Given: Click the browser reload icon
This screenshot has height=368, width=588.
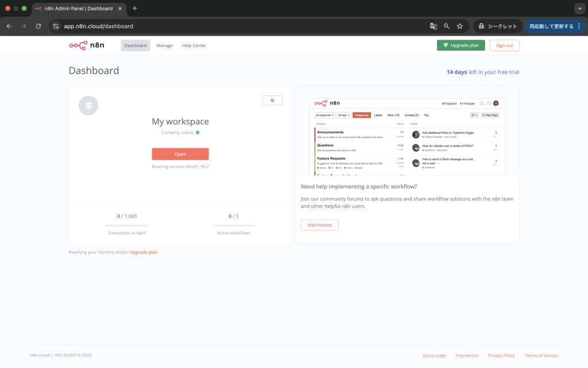Looking at the screenshot, I should [38, 26].
